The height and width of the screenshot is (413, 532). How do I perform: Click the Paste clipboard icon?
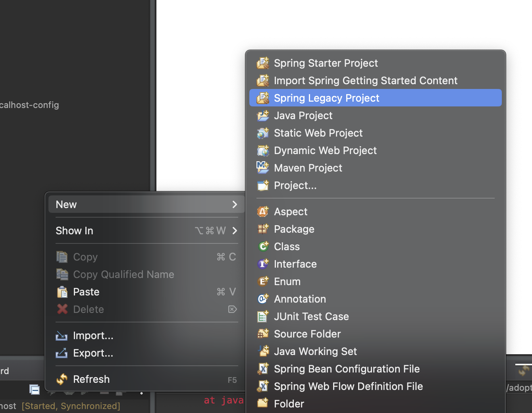tap(62, 292)
